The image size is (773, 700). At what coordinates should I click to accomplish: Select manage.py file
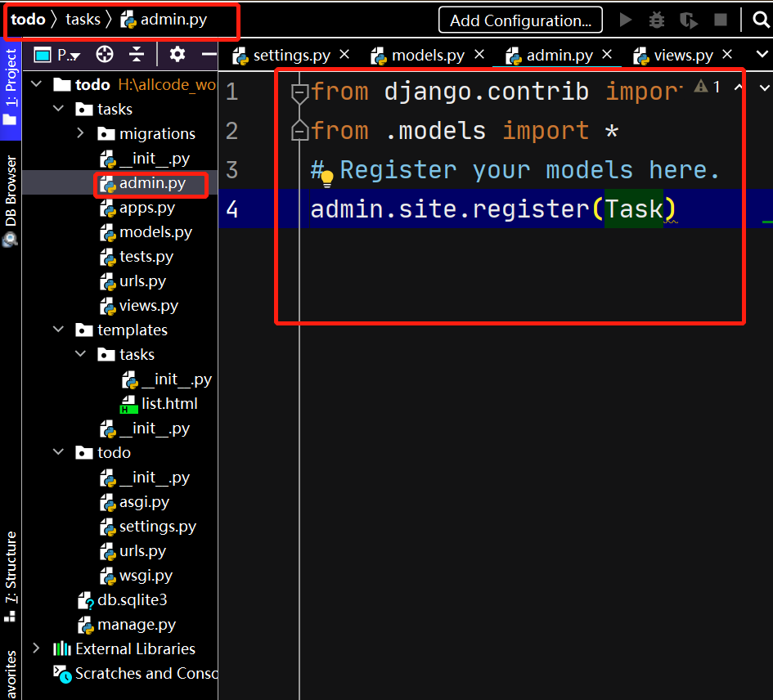click(127, 625)
